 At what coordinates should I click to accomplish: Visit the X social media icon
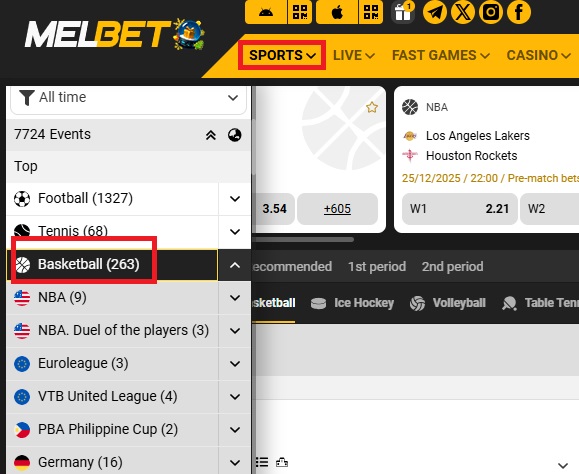point(463,12)
